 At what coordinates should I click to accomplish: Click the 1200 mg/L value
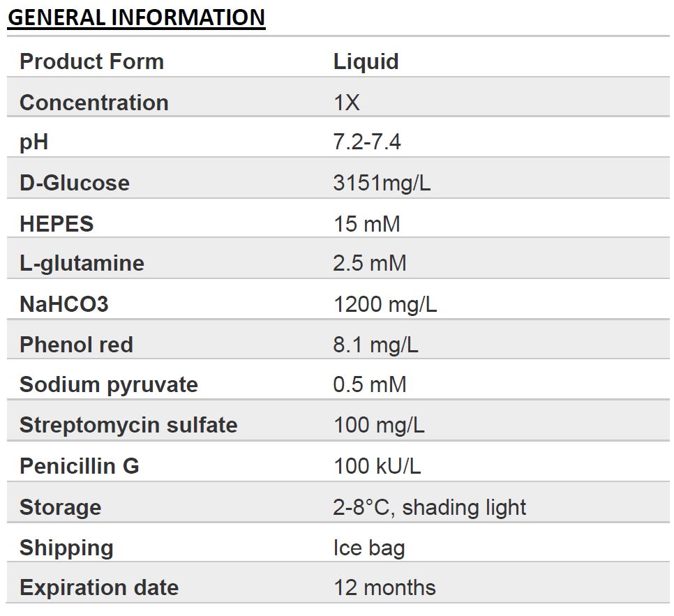385,305
